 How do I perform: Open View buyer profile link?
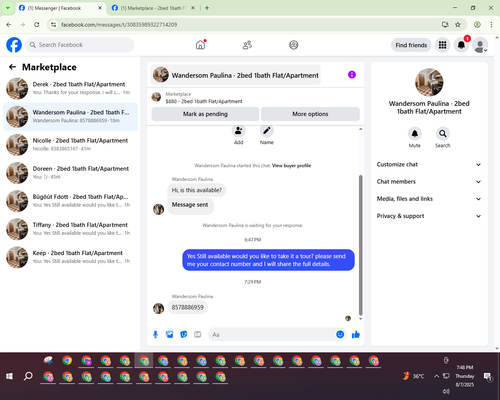(x=291, y=165)
